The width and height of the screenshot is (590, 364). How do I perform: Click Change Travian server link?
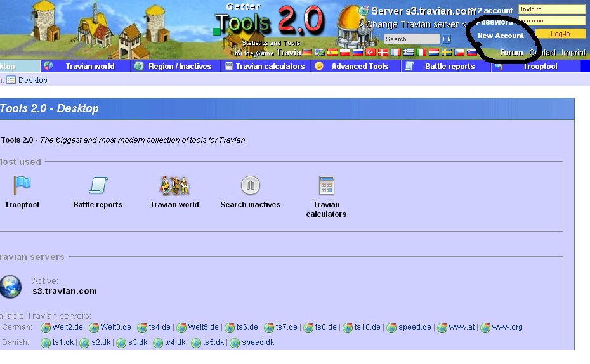point(412,25)
